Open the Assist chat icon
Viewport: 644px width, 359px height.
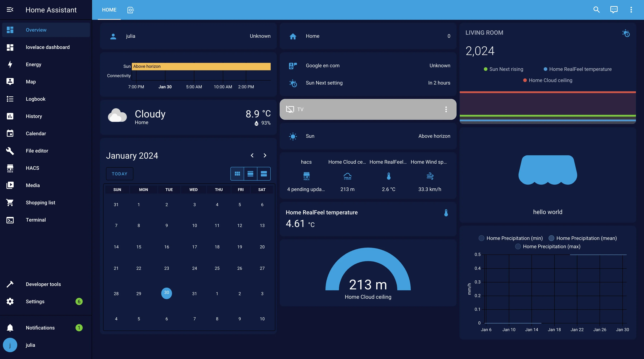point(614,10)
